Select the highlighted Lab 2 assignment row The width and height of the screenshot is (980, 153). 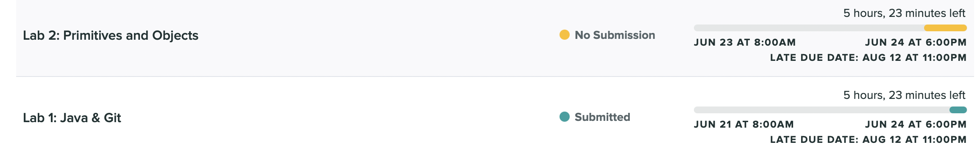pyautogui.click(x=495, y=38)
